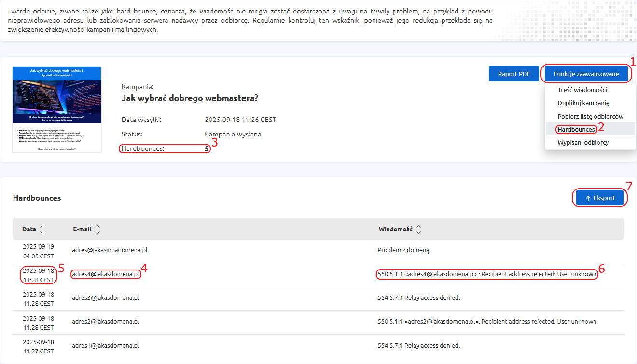This screenshot has width=637, height=364.
Task: Click the sort arrows beside E-mail header
Action: click(98, 229)
